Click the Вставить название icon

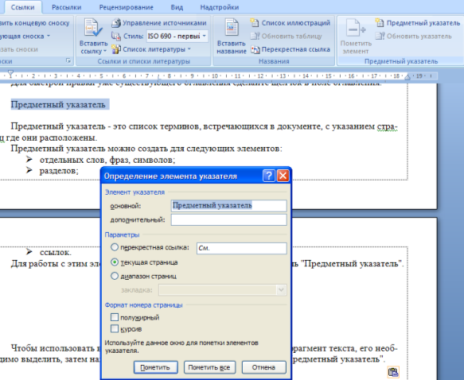coord(231,28)
